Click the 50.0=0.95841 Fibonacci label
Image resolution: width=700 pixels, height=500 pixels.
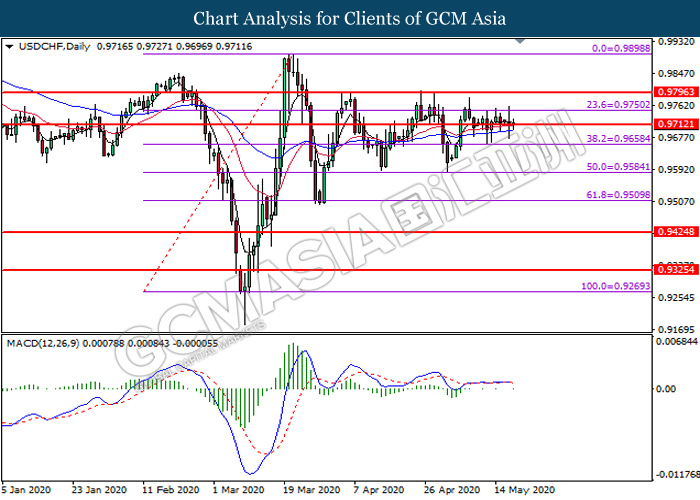tap(618, 167)
